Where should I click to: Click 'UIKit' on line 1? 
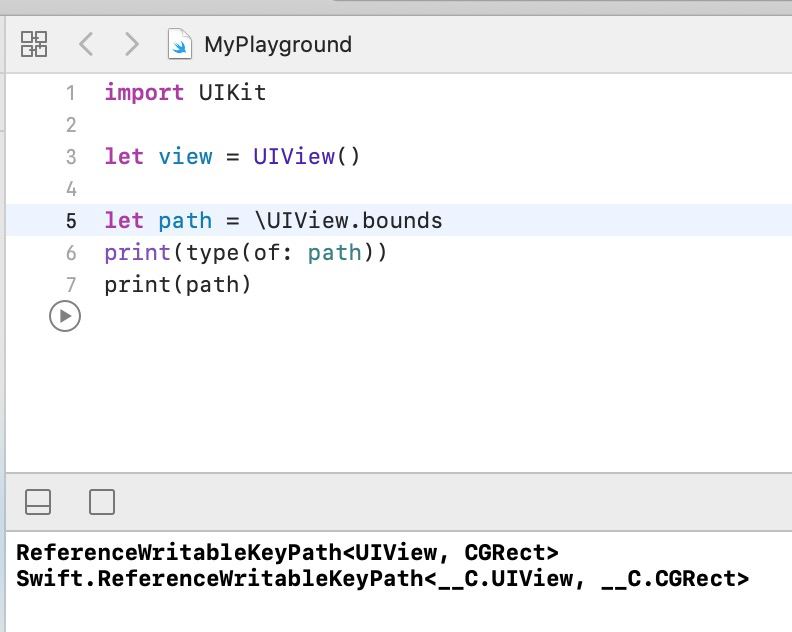click(232, 93)
